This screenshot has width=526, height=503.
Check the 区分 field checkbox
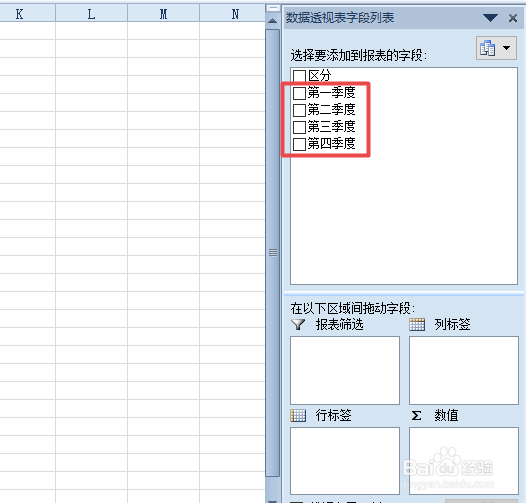(299, 76)
